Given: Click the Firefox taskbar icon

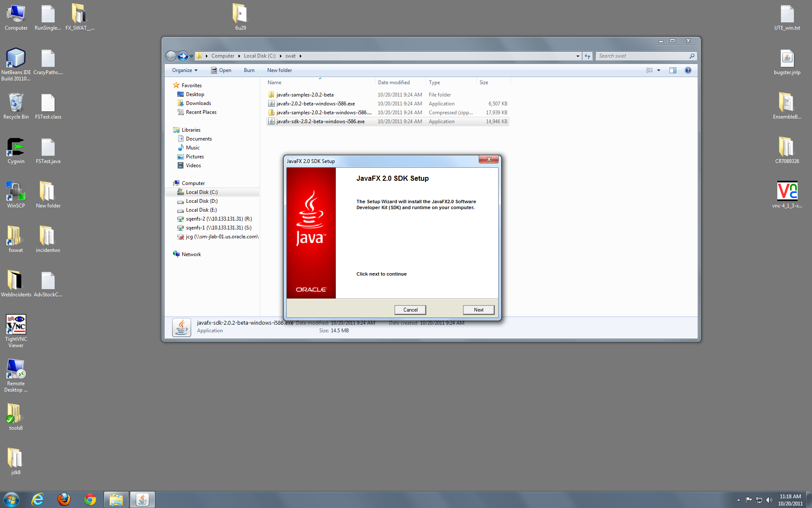Looking at the screenshot, I should 64,500.
